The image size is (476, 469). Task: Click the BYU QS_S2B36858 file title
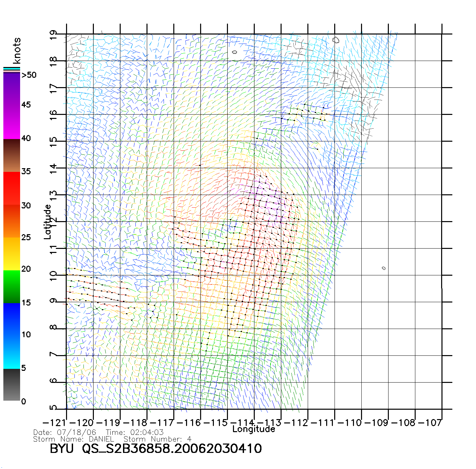tap(156, 449)
